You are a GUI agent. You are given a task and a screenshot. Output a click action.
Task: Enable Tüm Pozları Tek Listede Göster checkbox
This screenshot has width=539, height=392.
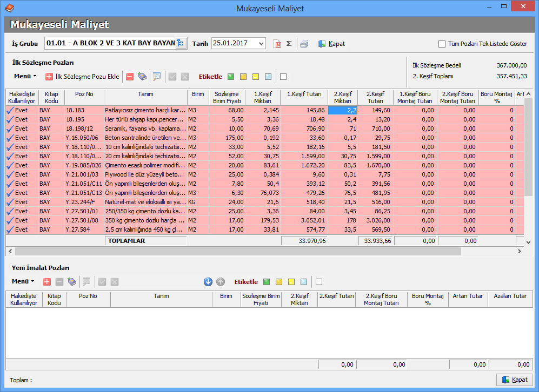point(442,44)
